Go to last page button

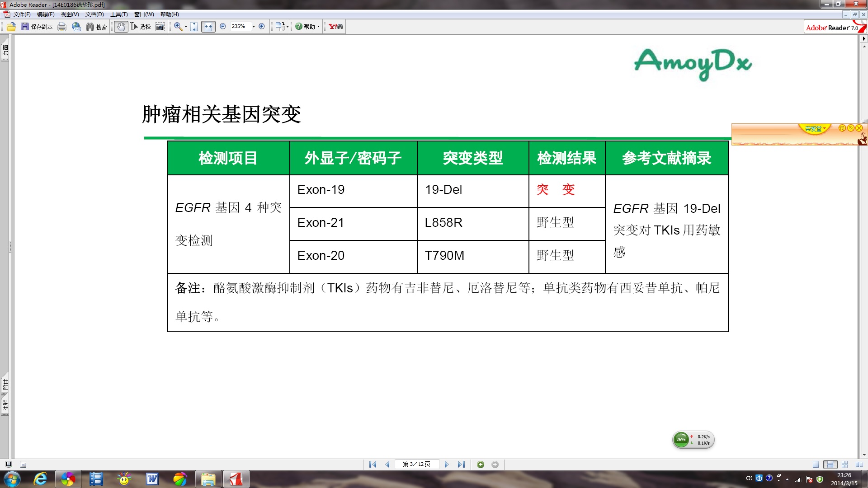(461, 464)
